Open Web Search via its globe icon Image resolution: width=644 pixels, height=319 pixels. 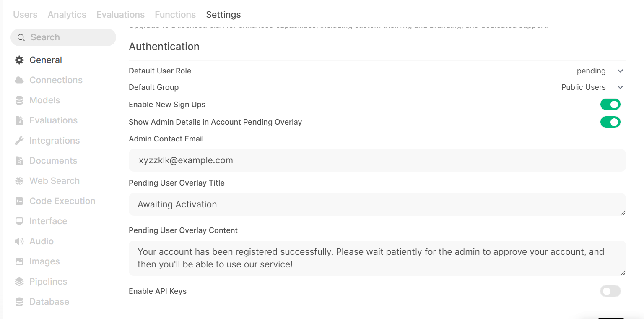pos(19,181)
